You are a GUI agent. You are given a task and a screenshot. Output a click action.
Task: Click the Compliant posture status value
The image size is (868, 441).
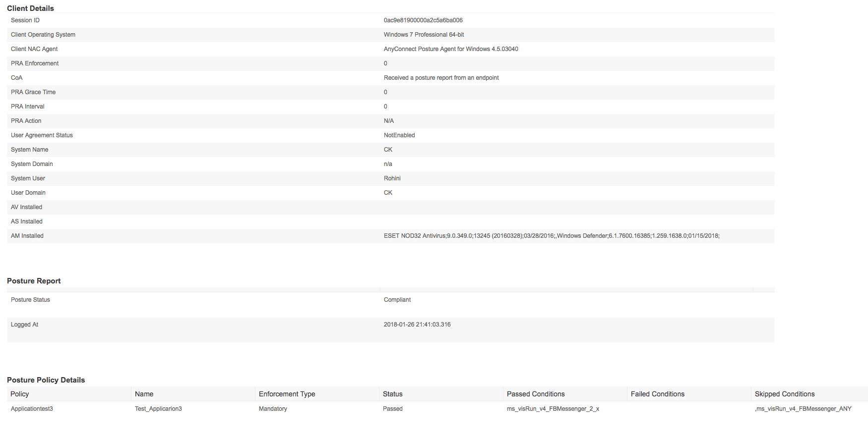397,300
